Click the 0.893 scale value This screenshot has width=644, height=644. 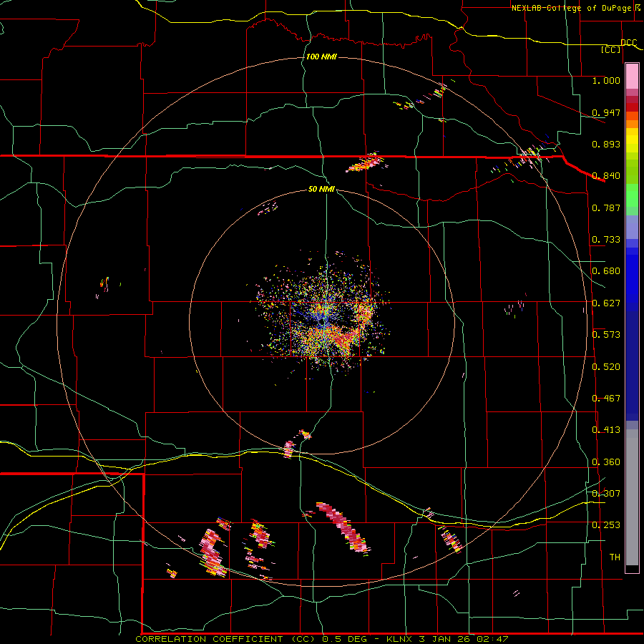(606, 144)
